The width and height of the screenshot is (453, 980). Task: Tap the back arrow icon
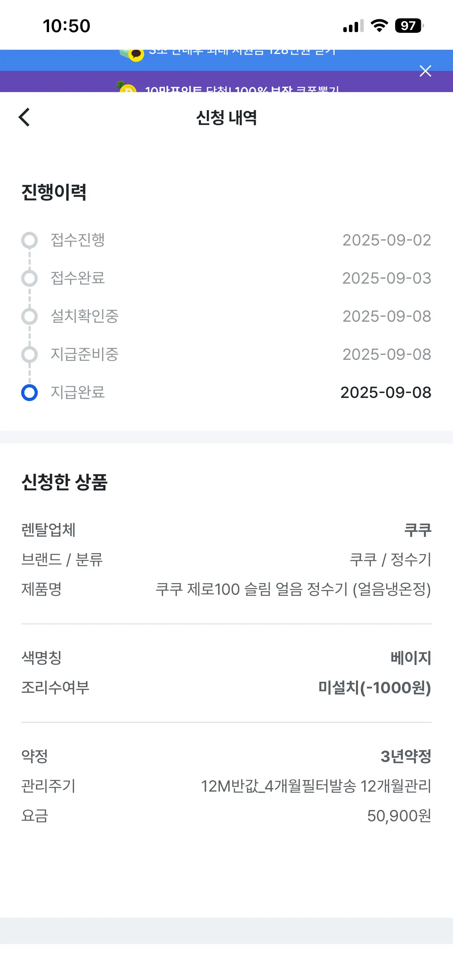[24, 117]
